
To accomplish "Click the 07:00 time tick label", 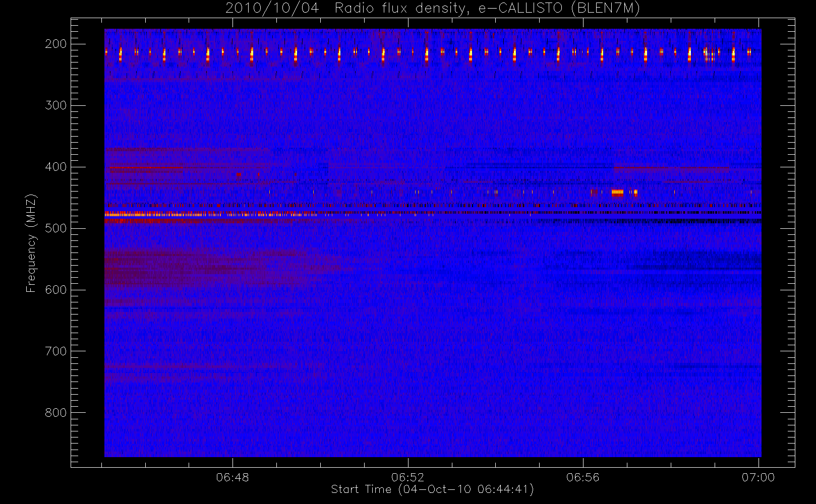I will 758,477.
